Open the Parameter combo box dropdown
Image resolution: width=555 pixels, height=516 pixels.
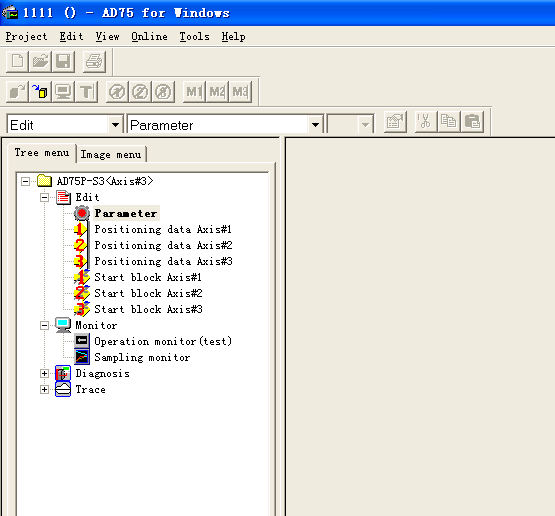[315, 125]
